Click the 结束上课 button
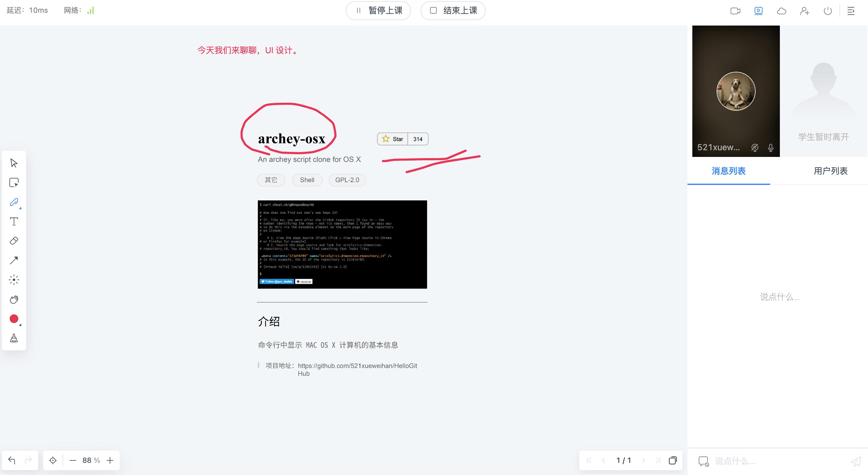The height and width of the screenshot is (475, 868). coord(453,10)
